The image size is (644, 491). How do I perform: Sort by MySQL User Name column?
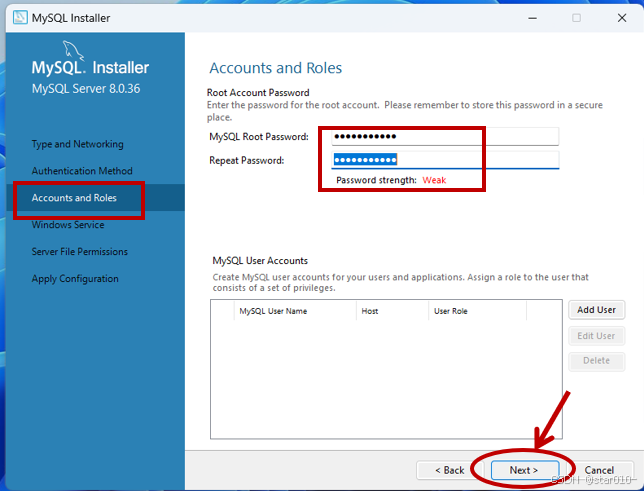click(x=295, y=311)
